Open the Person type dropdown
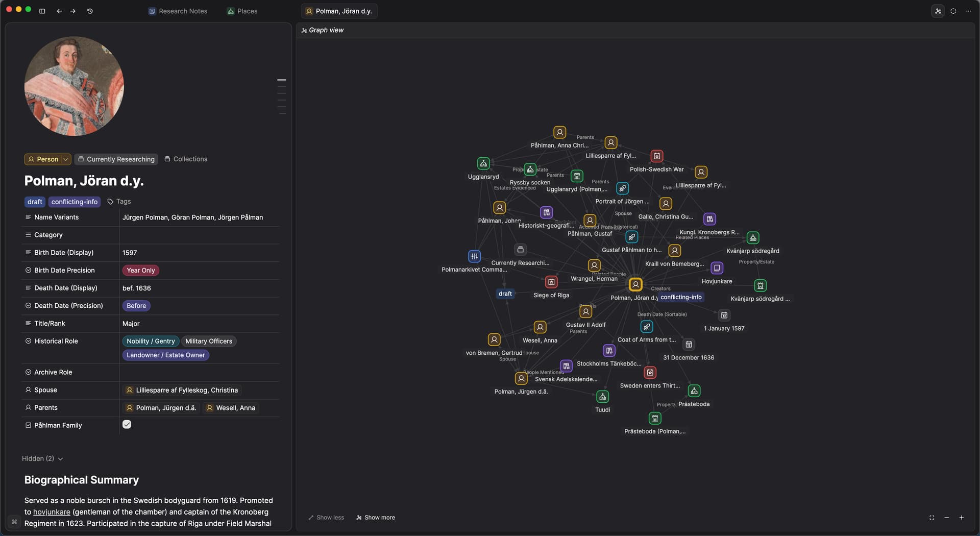The width and height of the screenshot is (980, 536). click(x=65, y=159)
